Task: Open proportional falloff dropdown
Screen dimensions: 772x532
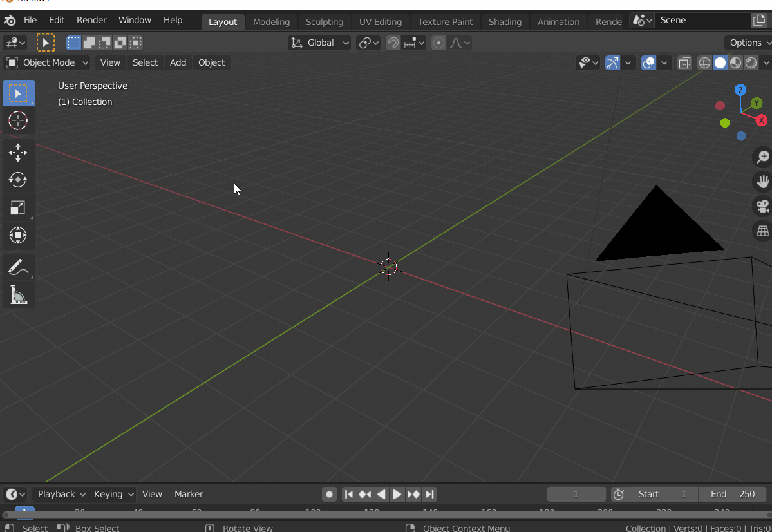Action: [x=460, y=43]
